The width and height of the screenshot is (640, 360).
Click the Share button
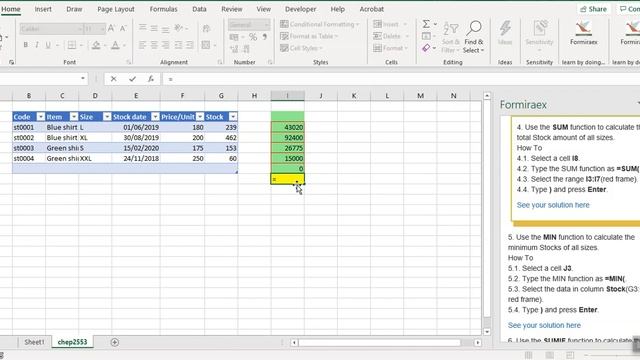[x=593, y=9]
